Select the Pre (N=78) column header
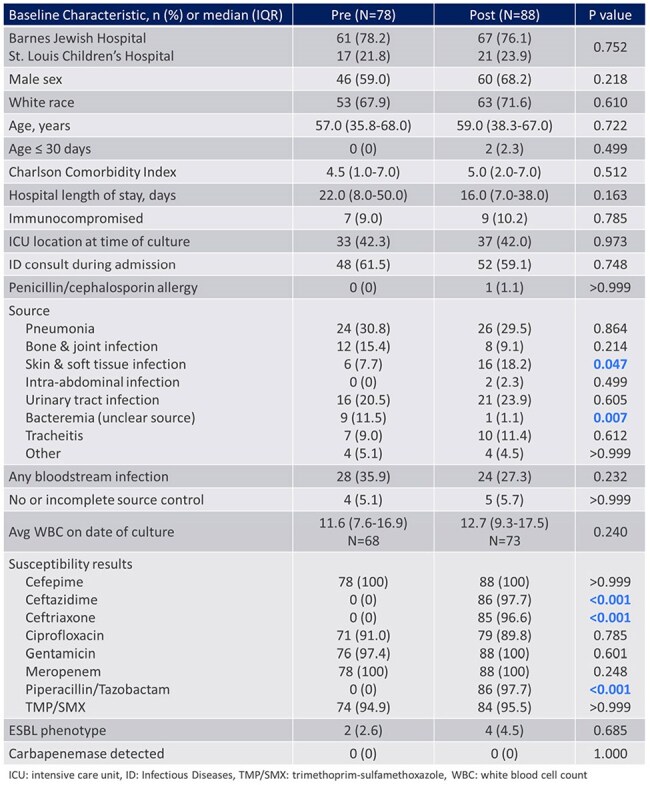The width and height of the screenshot is (650, 785). click(364, 15)
